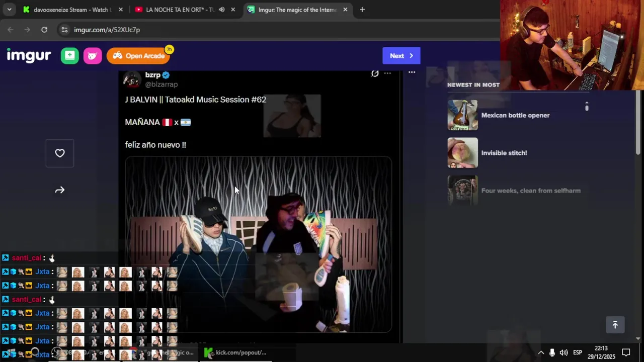Reload the page
The image size is (644, 362).
pyautogui.click(x=44, y=30)
